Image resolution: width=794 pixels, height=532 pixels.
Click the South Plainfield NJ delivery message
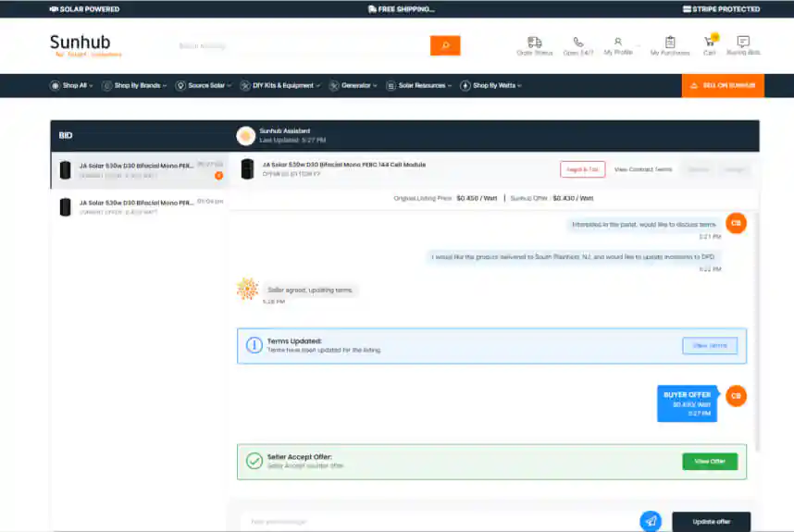573,257
